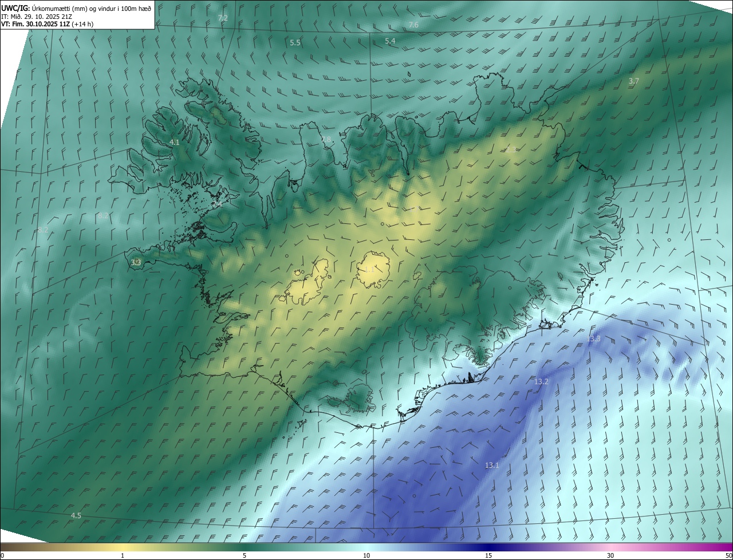The height and width of the screenshot is (560, 733).
Task: Click the 1.1 value on the central glacier
Action: [370, 269]
